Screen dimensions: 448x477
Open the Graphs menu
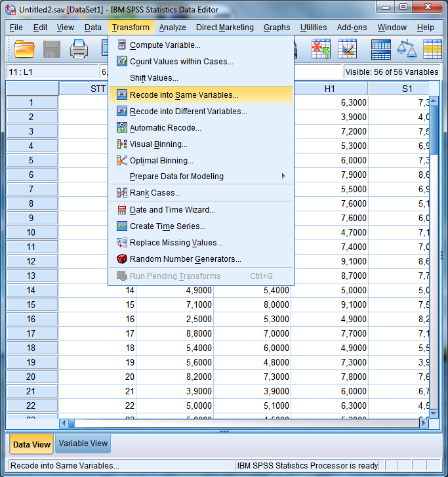click(277, 28)
